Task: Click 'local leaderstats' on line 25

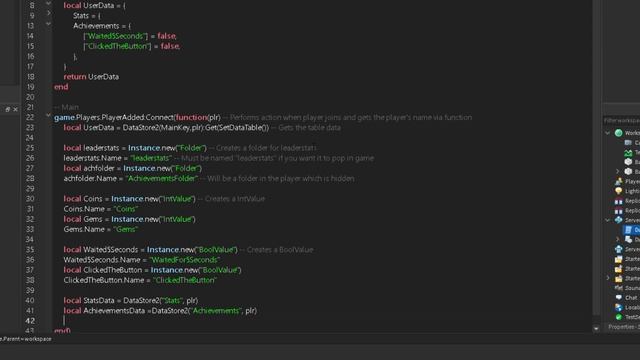Action: click(91, 148)
